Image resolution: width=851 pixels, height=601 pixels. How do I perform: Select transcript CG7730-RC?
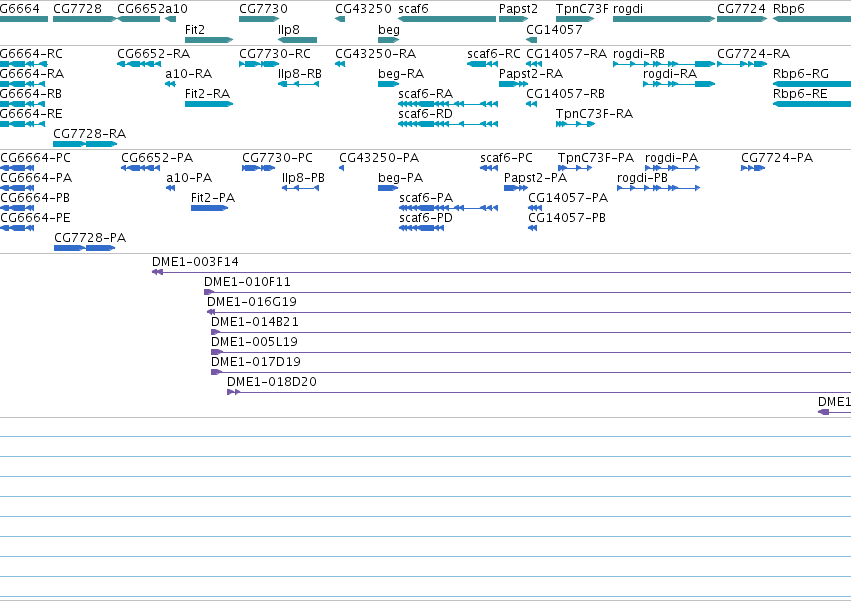pyautogui.click(x=259, y=64)
